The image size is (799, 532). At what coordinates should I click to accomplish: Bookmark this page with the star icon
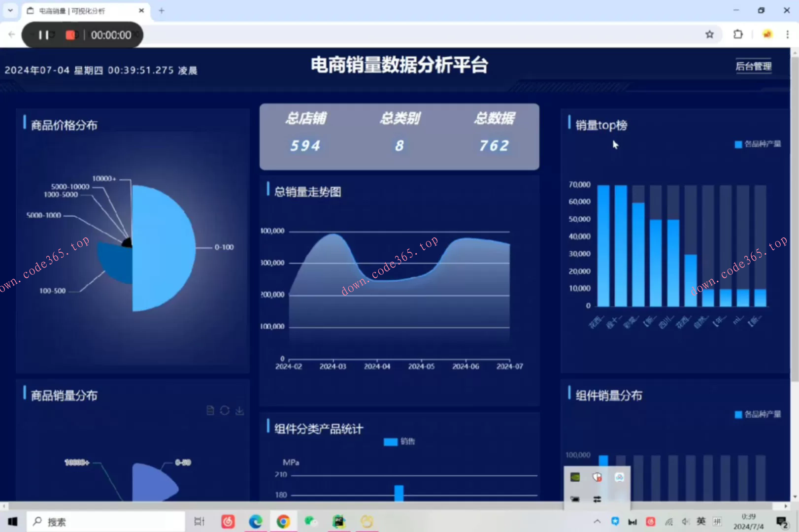click(x=709, y=34)
